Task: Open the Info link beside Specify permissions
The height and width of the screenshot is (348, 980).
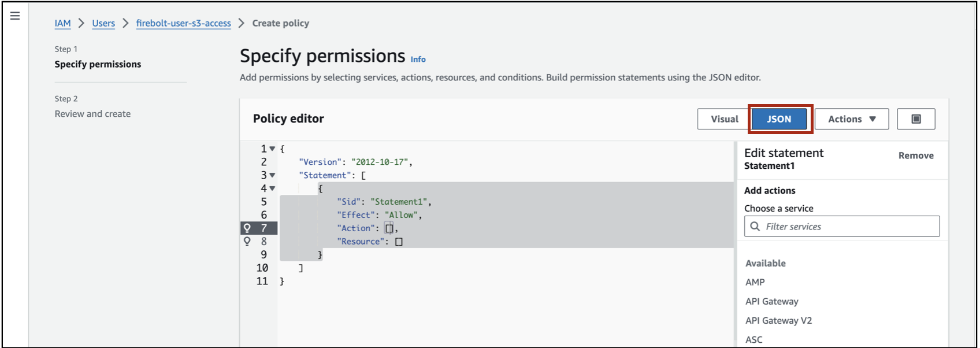Action: 418,59
